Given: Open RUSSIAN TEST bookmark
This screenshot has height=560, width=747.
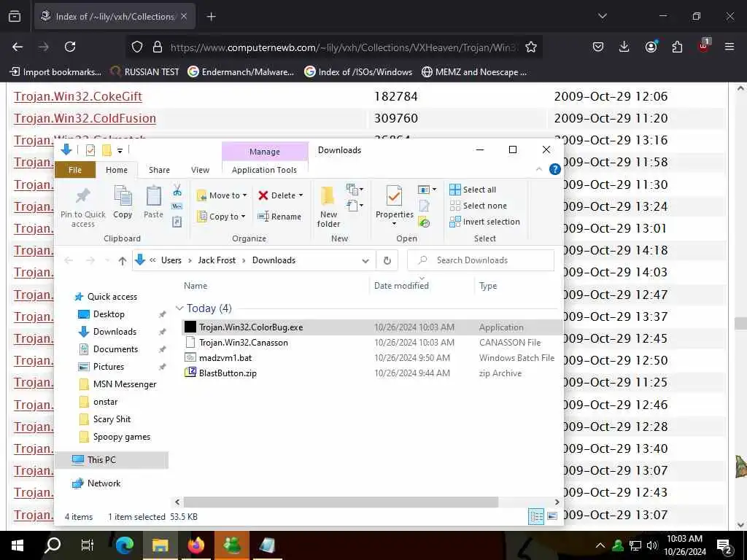Looking at the screenshot, I should (145, 72).
